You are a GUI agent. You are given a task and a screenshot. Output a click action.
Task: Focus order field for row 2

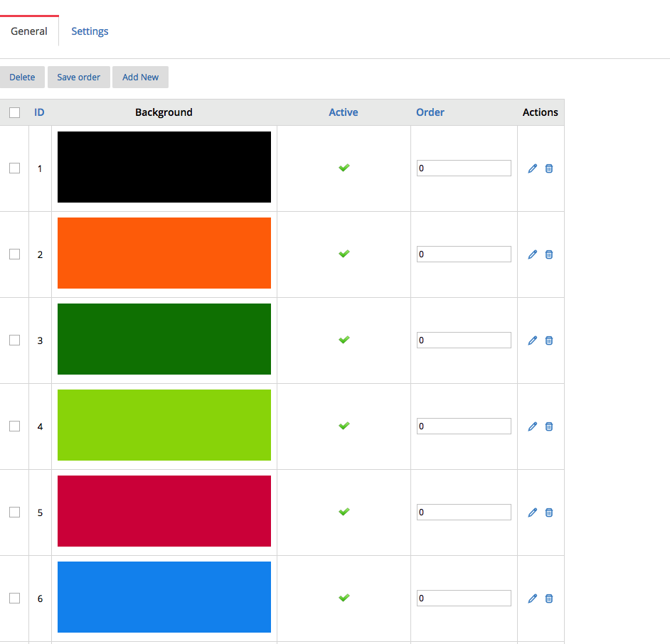464,254
